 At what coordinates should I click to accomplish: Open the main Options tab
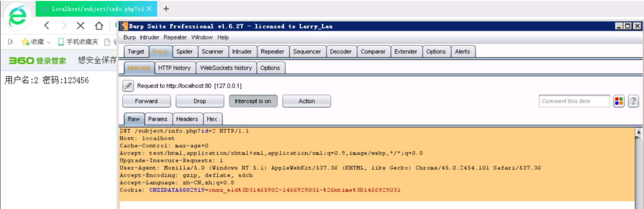(x=436, y=52)
